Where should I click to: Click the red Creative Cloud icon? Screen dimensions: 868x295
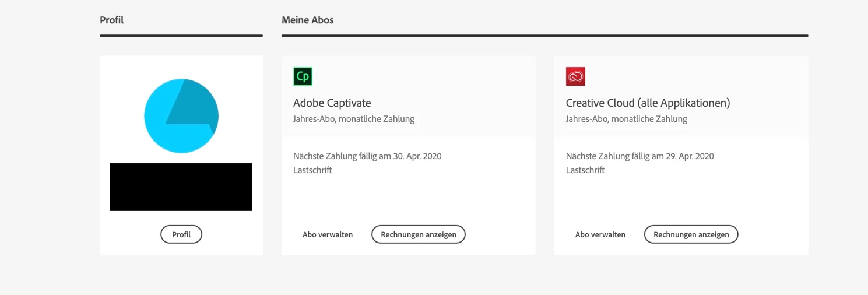coord(575,76)
